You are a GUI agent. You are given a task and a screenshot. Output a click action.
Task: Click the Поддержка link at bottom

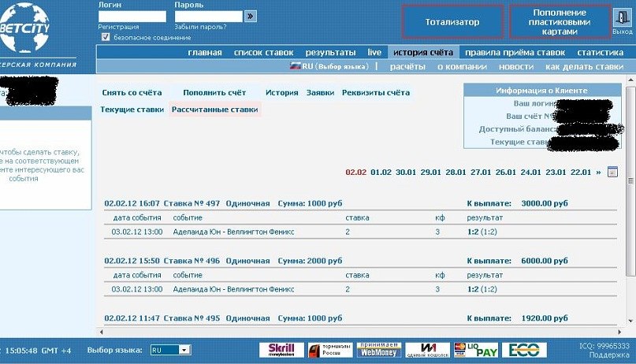point(609,355)
